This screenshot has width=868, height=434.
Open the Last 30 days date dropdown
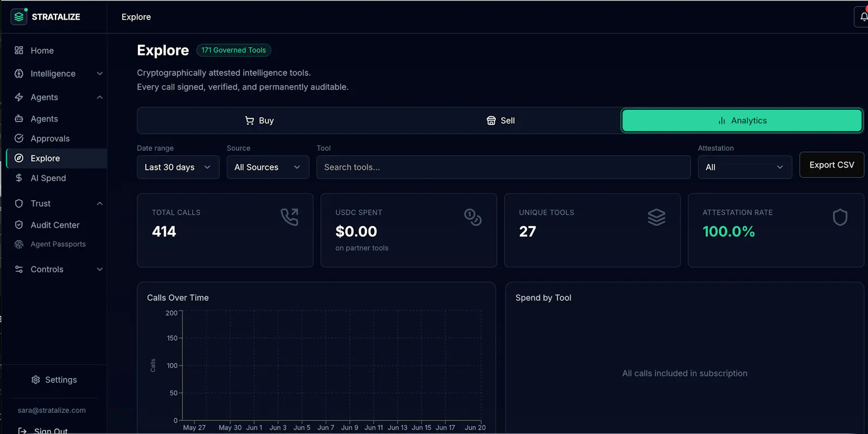tap(178, 167)
